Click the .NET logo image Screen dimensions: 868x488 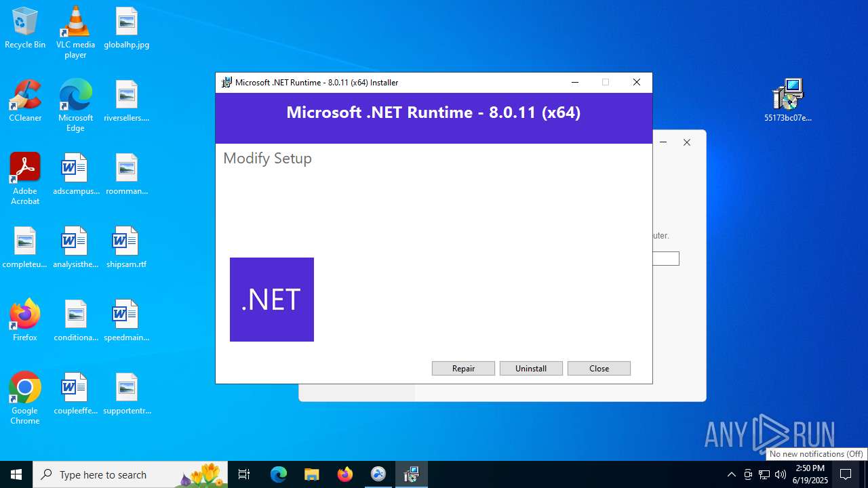point(272,300)
